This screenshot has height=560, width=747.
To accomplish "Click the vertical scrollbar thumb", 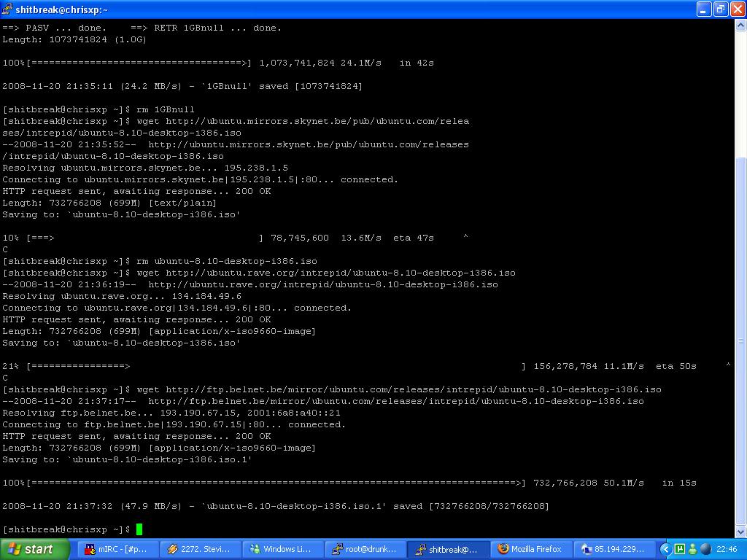I will click(x=741, y=341).
